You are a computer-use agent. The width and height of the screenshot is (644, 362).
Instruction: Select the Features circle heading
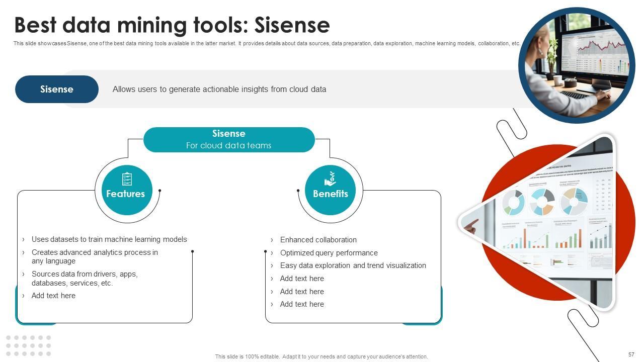[125, 194]
